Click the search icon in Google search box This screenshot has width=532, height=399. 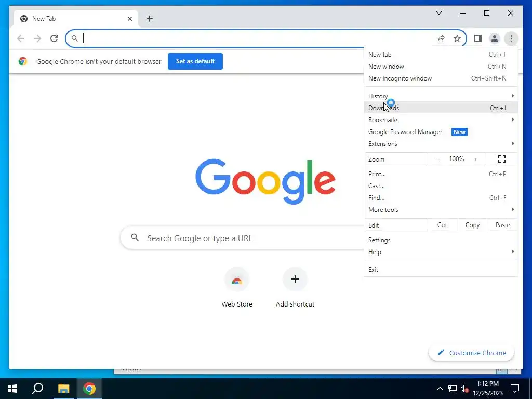[135, 237]
